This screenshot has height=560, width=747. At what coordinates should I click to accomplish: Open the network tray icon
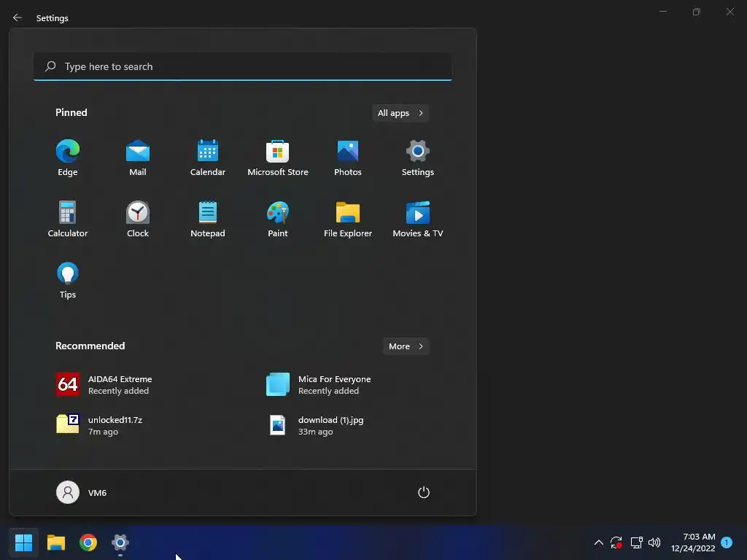(x=636, y=542)
